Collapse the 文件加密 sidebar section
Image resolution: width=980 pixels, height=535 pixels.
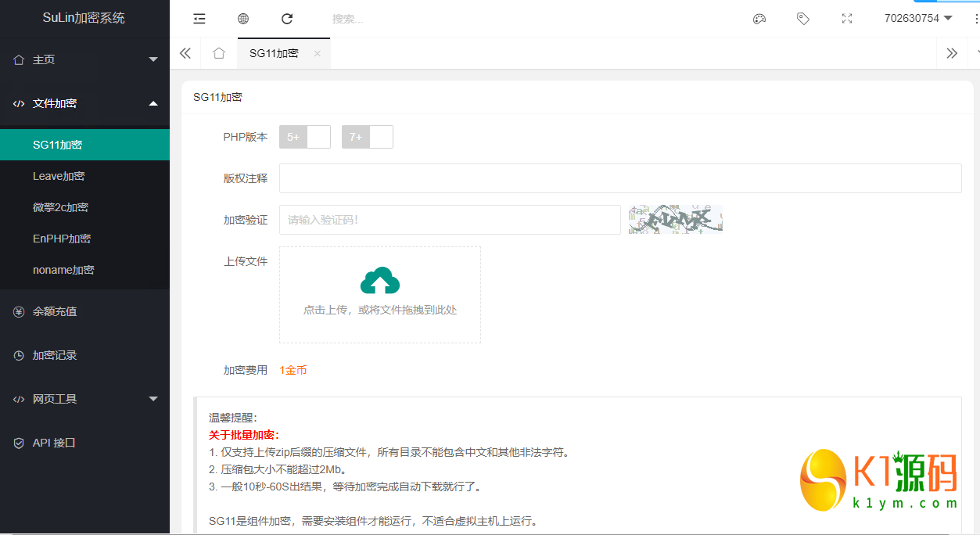tap(153, 102)
